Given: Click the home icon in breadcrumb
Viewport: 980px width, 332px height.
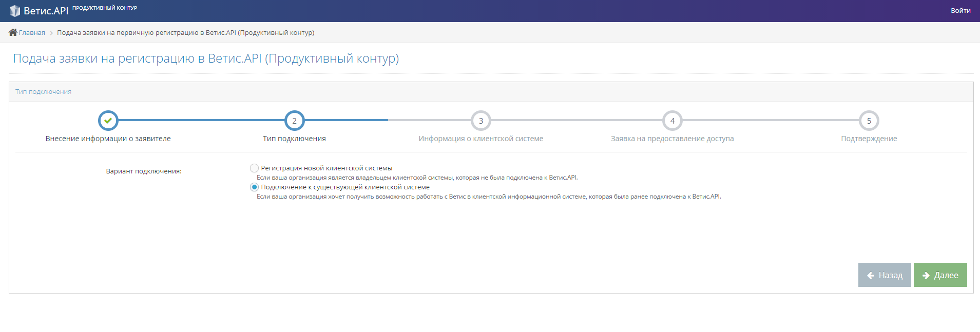Looking at the screenshot, I should (13, 32).
